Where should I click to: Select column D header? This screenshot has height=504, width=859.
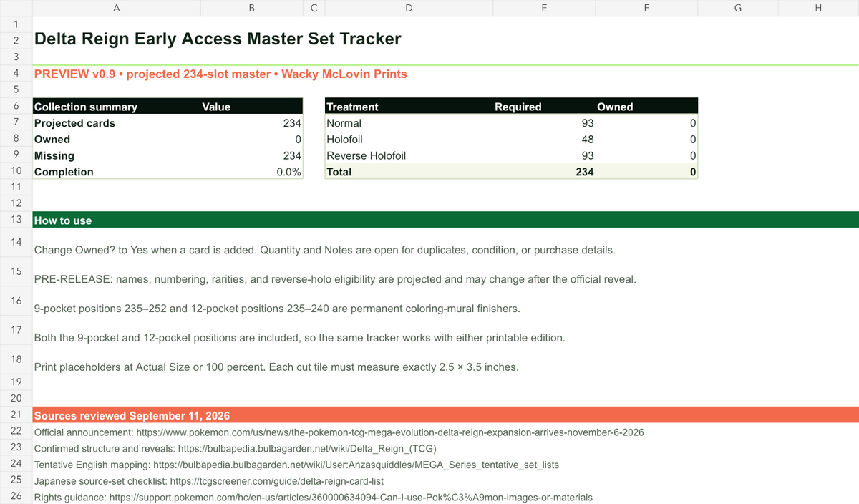tap(409, 8)
